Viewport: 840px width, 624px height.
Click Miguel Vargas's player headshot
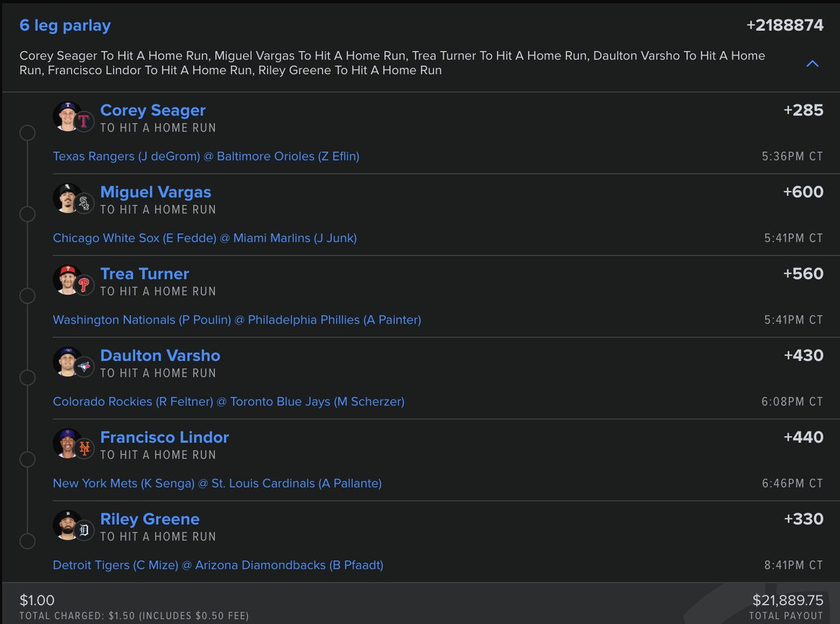pos(67,198)
